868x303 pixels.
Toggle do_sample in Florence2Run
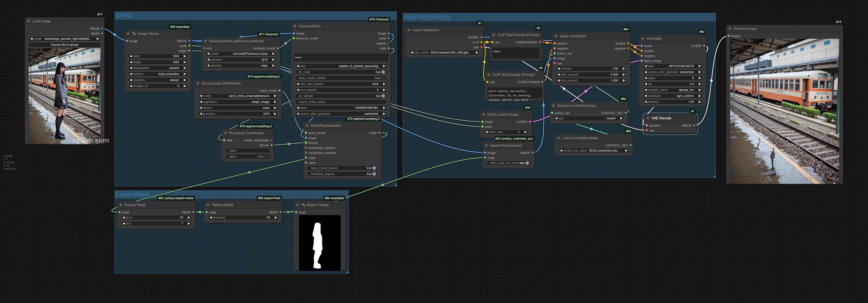(x=383, y=96)
